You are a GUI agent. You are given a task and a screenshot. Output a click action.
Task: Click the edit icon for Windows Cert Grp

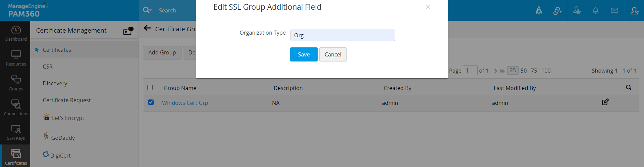click(x=605, y=102)
